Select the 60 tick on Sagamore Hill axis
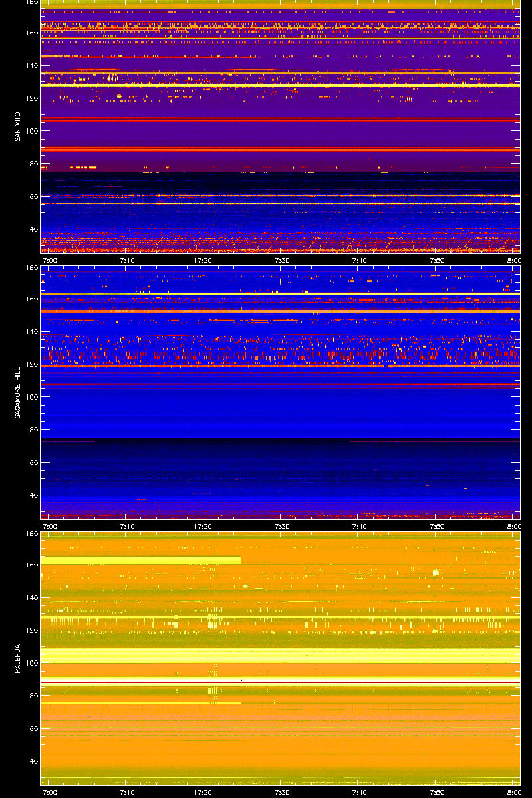This screenshot has width=532, height=798. coord(33,462)
